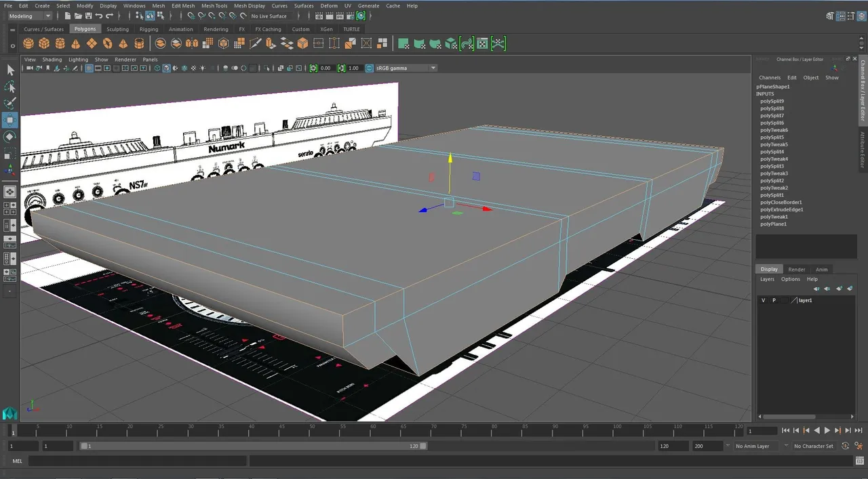Create a polygon sphere from the shelf
868x479 pixels.
click(28, 43)
